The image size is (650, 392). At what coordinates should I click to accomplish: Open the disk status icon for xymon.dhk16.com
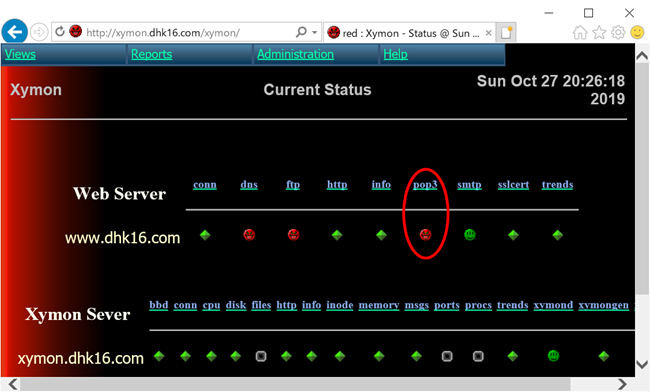click(236, 356)
